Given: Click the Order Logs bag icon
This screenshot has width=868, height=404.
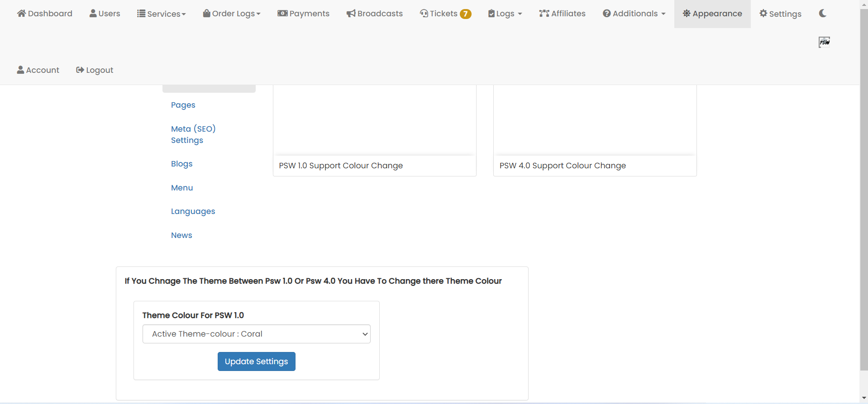Looking at the screenshot, I should [206, 13].
